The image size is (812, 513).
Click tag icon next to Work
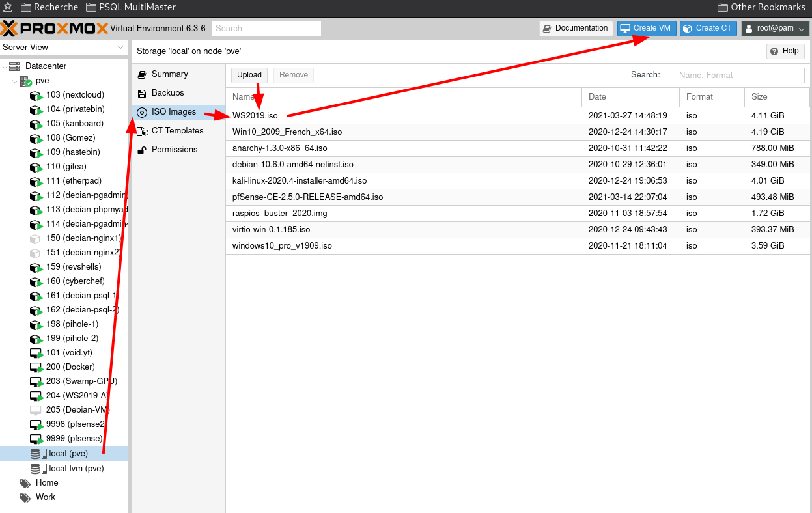(x=25, y=498)
